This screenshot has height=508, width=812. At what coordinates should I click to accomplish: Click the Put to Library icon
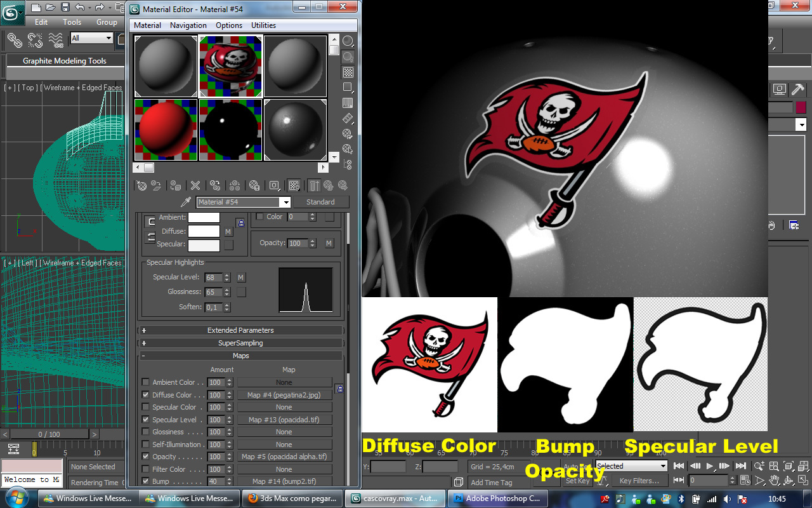pyautogui.click(x=254, y=185)
